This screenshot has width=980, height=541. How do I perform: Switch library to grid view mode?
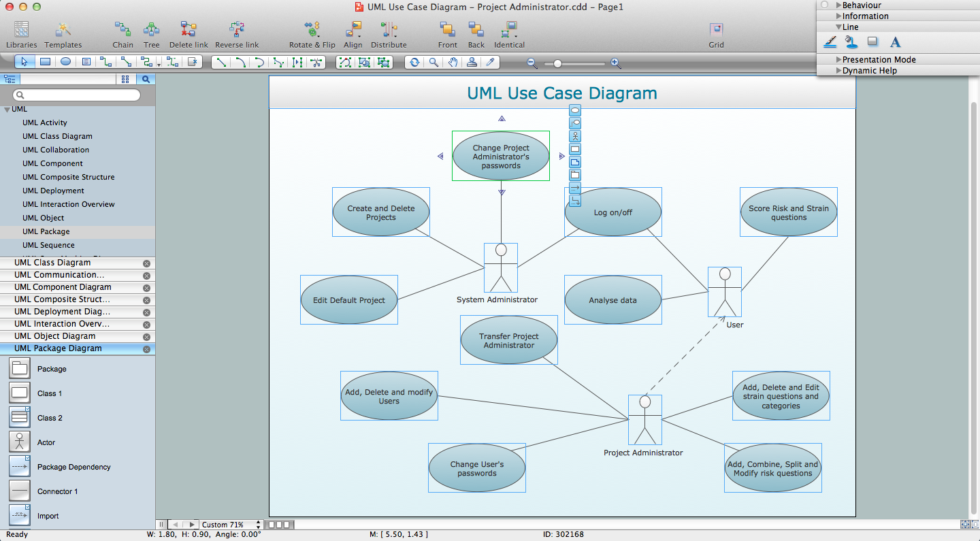tap(125, 79)
